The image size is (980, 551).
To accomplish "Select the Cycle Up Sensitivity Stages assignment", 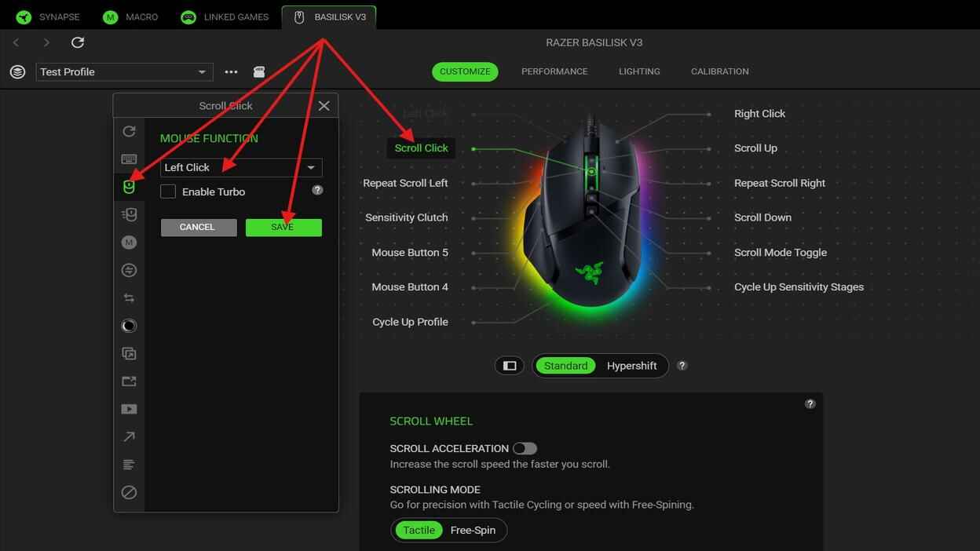I will (799, 287).
